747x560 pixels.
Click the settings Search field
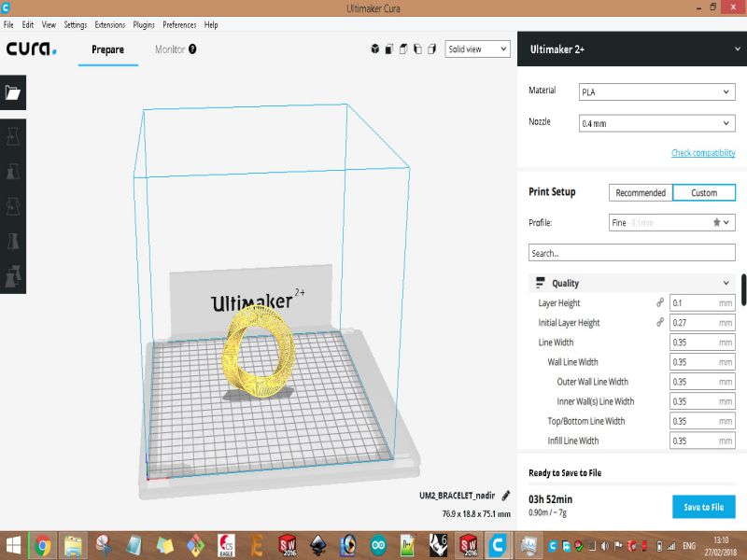(x=632, y=253)
